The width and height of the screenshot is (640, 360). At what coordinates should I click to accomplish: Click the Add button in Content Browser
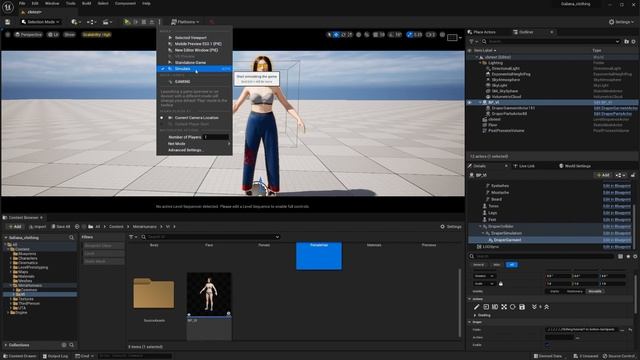[15, 227]
